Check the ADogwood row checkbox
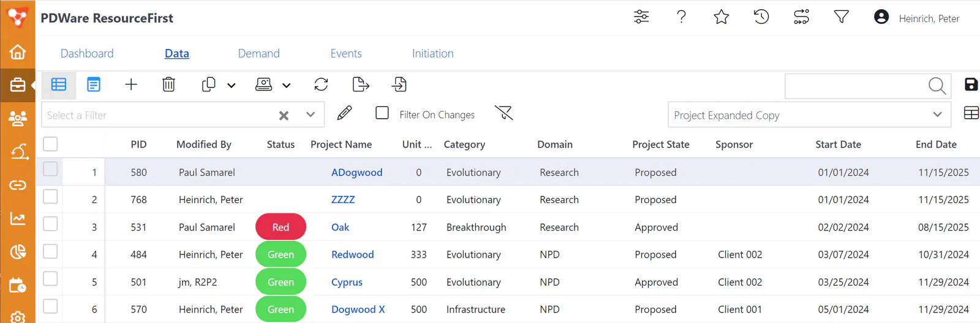 coord(50,169)
